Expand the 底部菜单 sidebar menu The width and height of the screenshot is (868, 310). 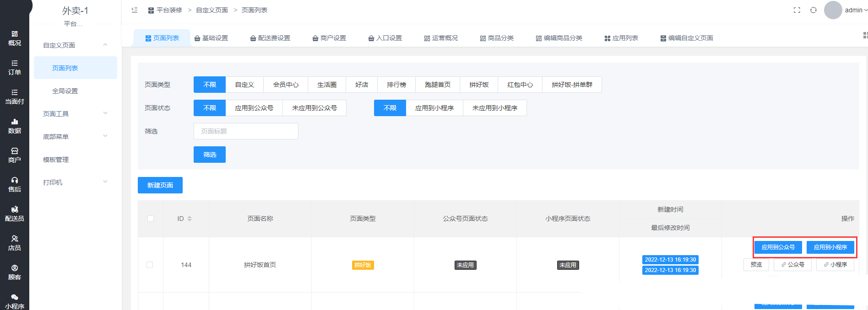[x=76, y=136]
